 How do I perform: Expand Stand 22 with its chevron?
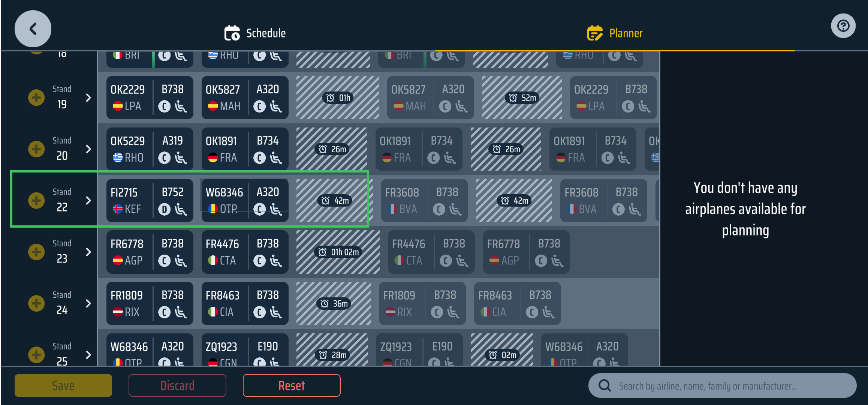click(x=88, y=201)
